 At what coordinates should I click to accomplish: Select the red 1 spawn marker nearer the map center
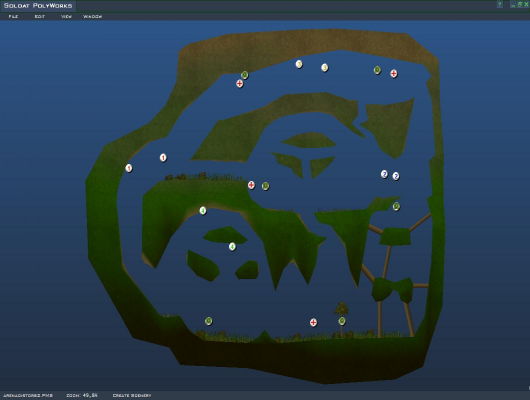[163, 158]
